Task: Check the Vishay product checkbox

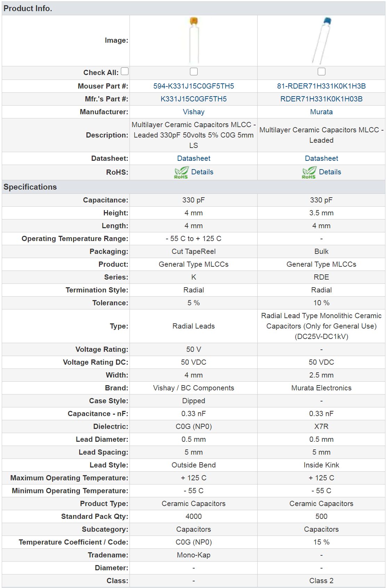Action: pyautogui.click(x=194, y=72)
